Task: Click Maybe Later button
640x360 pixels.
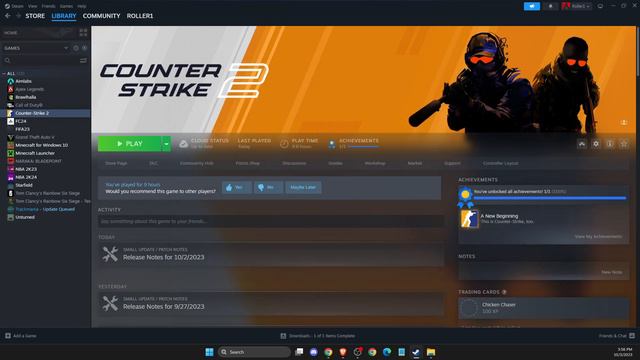Action: [x=303, y=187]
